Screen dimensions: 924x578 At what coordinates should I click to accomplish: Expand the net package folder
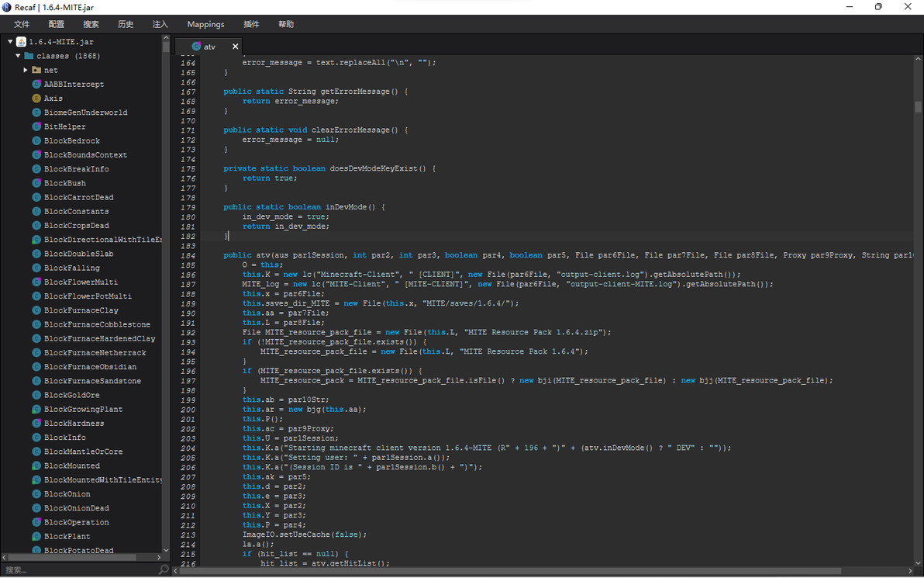(x=26, y=70)
